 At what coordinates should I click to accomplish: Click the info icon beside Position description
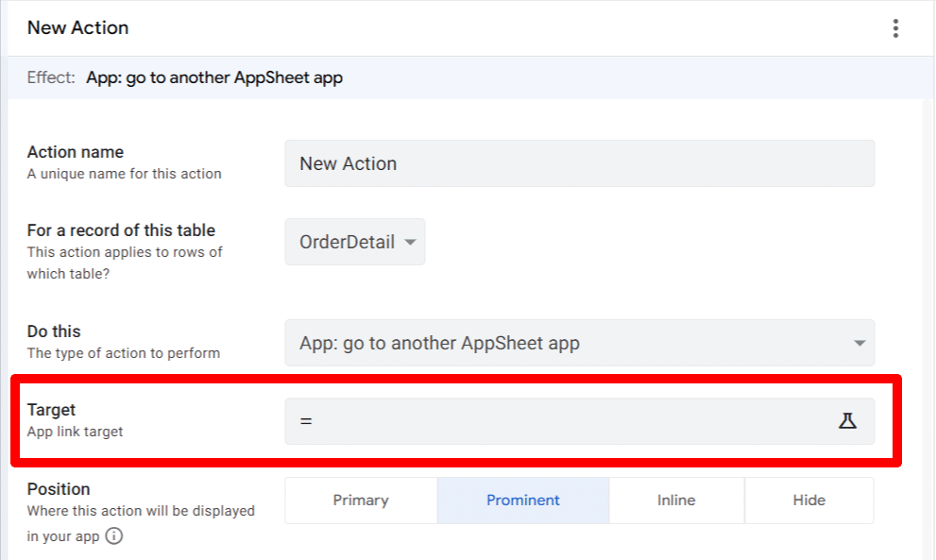coord(114,536)
